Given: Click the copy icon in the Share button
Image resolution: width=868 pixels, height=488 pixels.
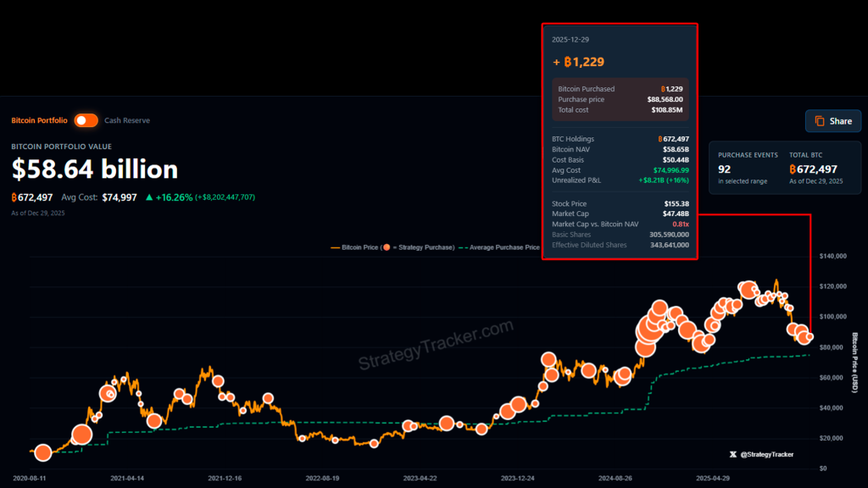Looking at the screenshot, I should pos(820,121).
